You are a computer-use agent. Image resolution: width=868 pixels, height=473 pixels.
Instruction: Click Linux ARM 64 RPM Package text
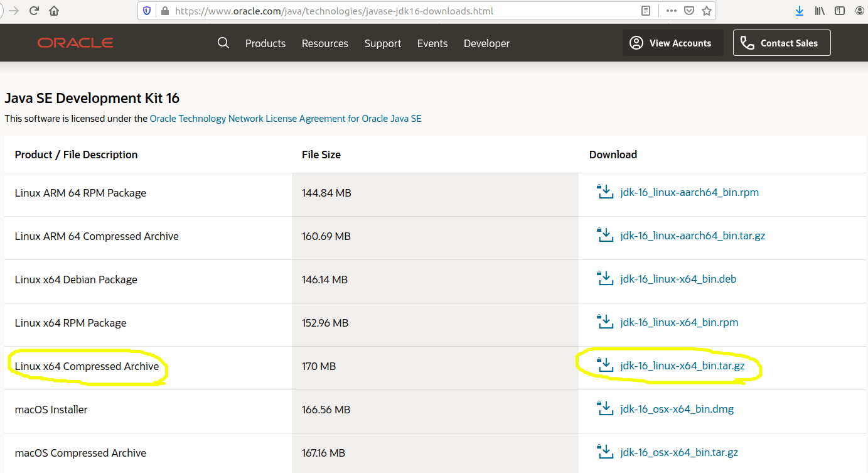80,193
